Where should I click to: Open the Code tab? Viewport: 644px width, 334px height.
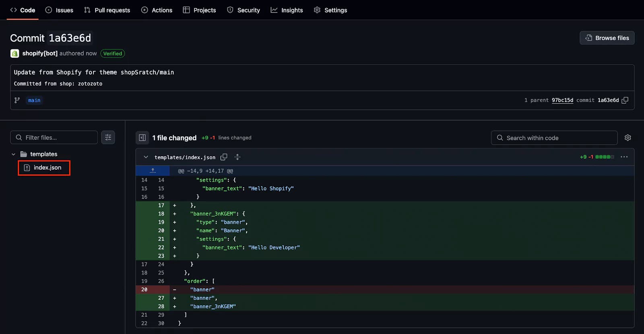click(23, 10)
